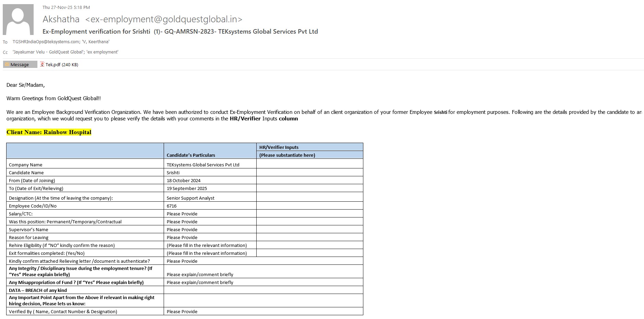The width and height of the screenshot is (644, 319).
Task: Select 'DATA – BREACH of any kind' label
Action: (38, 290)
